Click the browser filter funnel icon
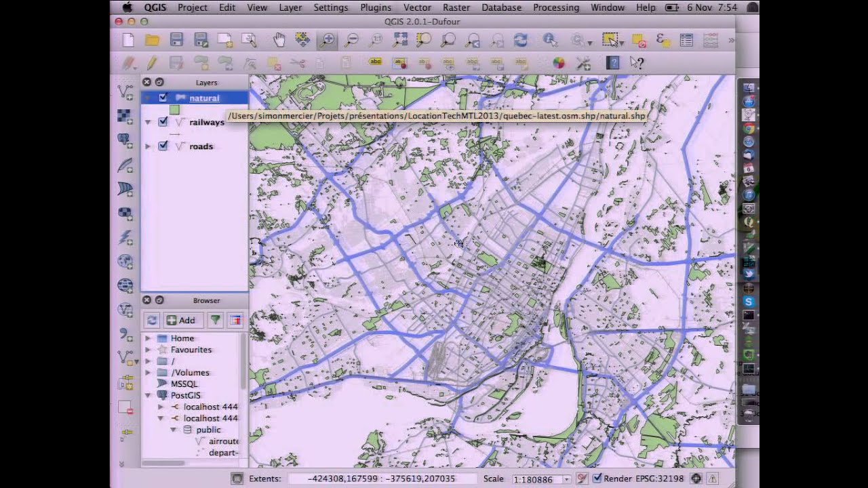Image resolution: width=868 pixels, height=488 pixels. (x=215, y=320)
